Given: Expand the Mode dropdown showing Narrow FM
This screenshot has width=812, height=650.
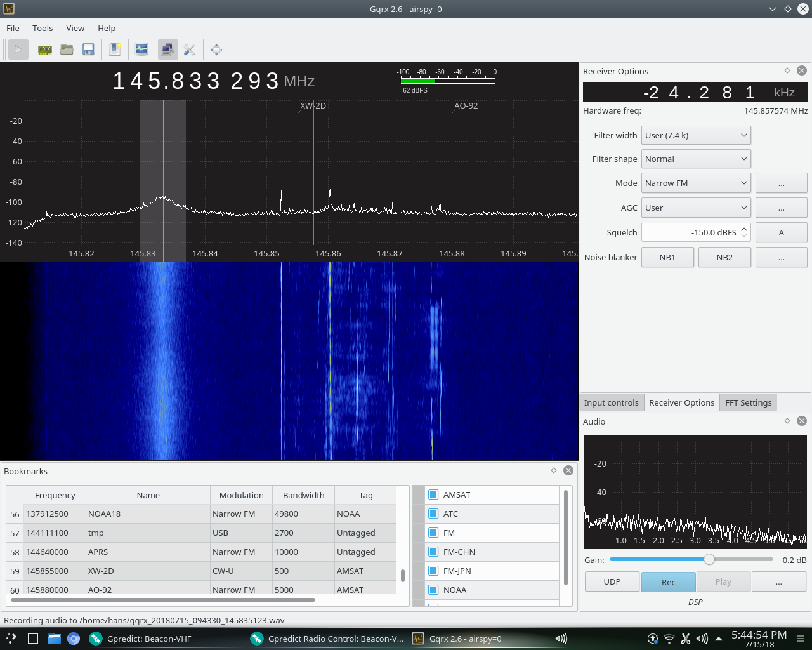Looking at the screenshot, I should [x=696, y=183].
